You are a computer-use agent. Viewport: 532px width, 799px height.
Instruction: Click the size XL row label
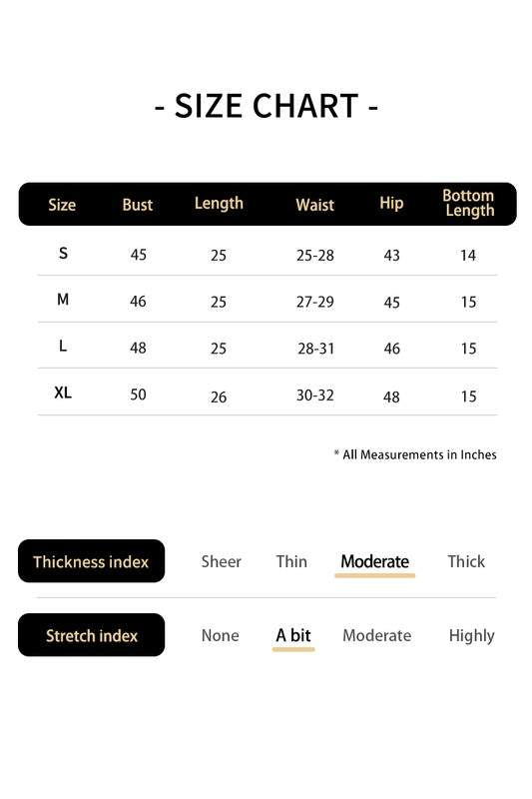63,393
